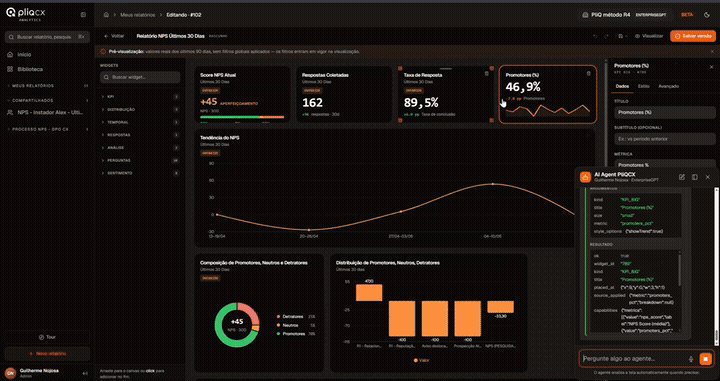
Task: Click the Valor legend under bar chart
Action: pyautogui.click(x=422, y=360)
